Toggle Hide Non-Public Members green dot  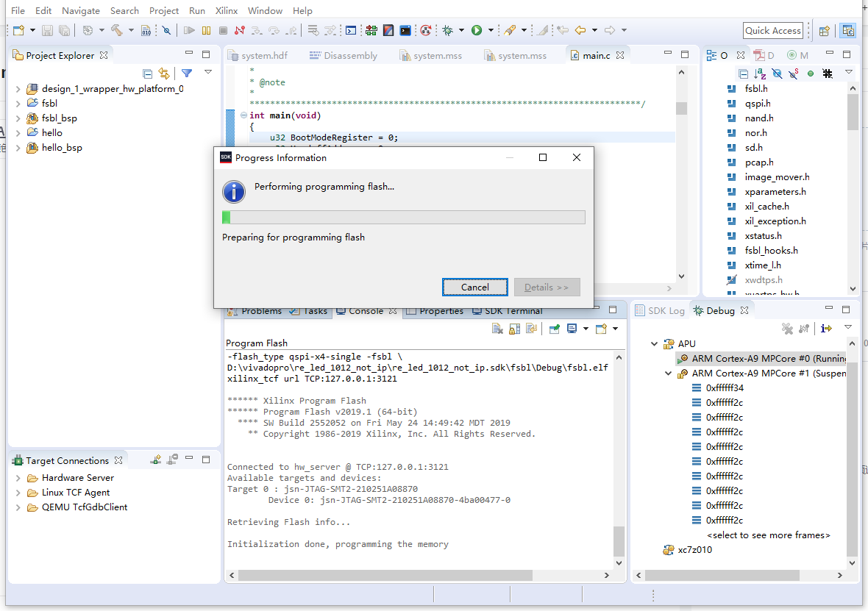811,73
